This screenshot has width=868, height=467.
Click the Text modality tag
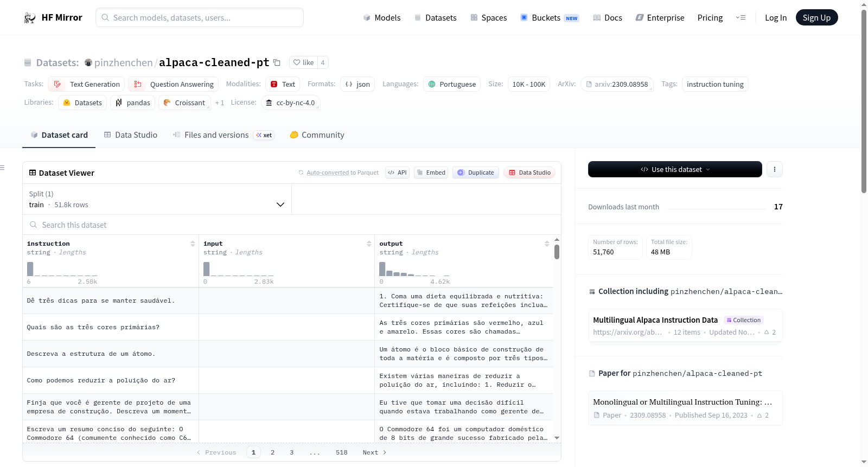283,84
